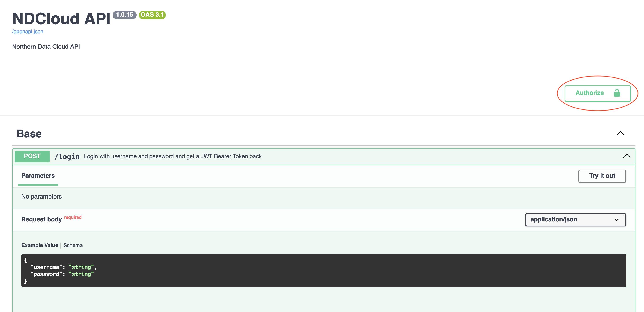The height and width of the screenshot is (312, 644).
Task: Open the application/json content type dropdown
Action: click(575, 219)
